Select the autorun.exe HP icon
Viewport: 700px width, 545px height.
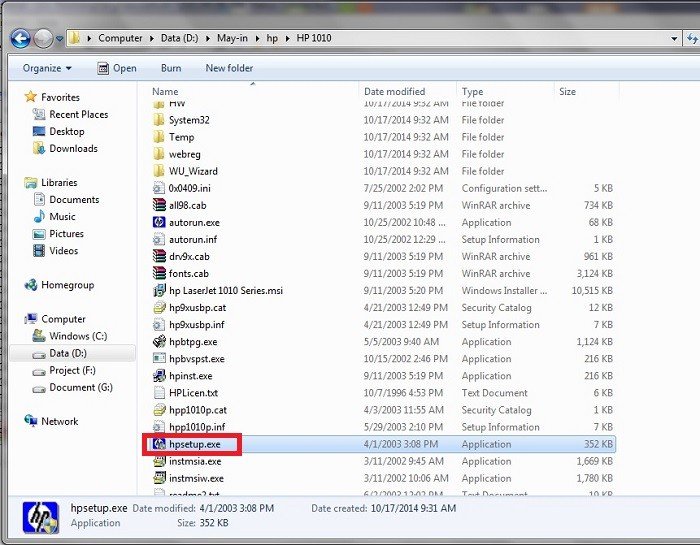(159, 222)
